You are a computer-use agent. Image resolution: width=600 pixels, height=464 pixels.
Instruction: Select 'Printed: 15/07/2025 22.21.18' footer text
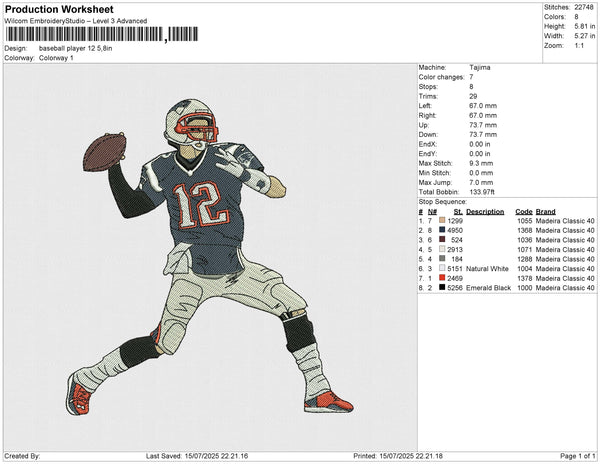point(398,456)
